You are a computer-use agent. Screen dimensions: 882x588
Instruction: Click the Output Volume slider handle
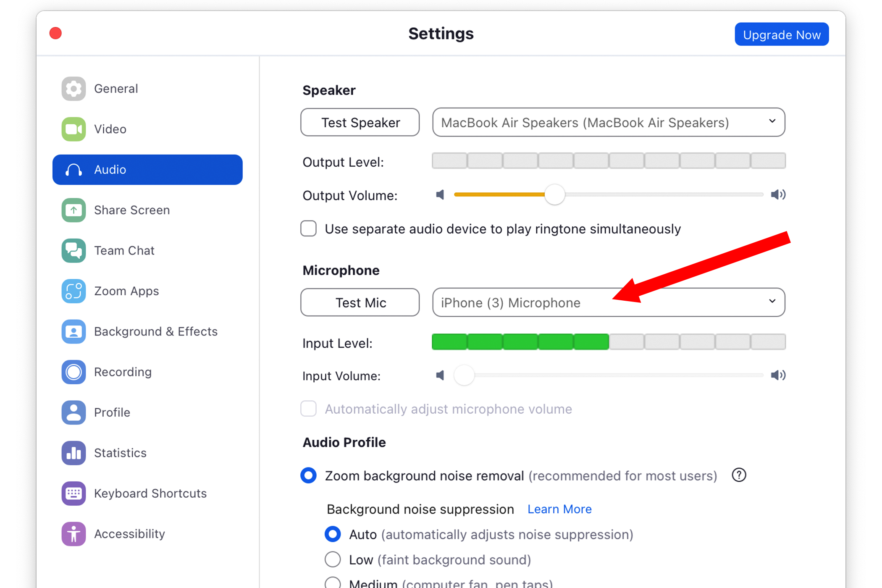[554, 194]
